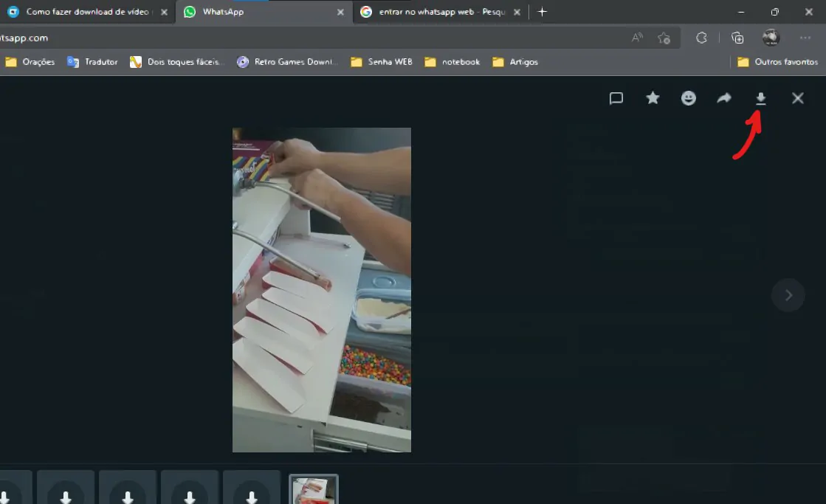
Task: Open the browser profile avatar
Action: [x=771, y=38]
